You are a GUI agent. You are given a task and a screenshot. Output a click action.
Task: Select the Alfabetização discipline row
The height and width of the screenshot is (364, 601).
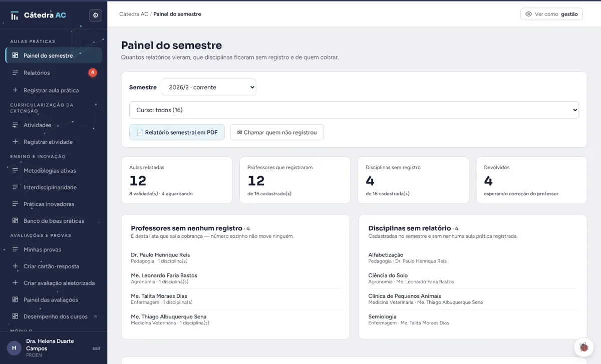(x=473, y=258)
